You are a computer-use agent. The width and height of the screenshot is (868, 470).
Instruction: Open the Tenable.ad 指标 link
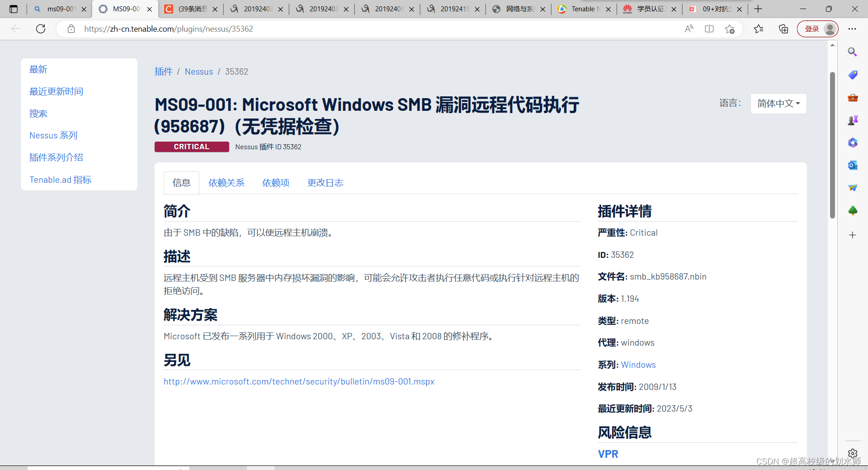pyautogui.click(x=61, y=180)
